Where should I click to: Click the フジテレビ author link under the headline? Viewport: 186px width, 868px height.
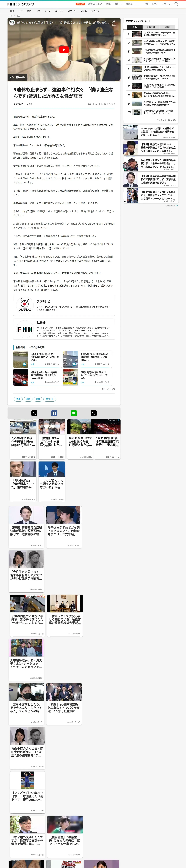(18, 104)
